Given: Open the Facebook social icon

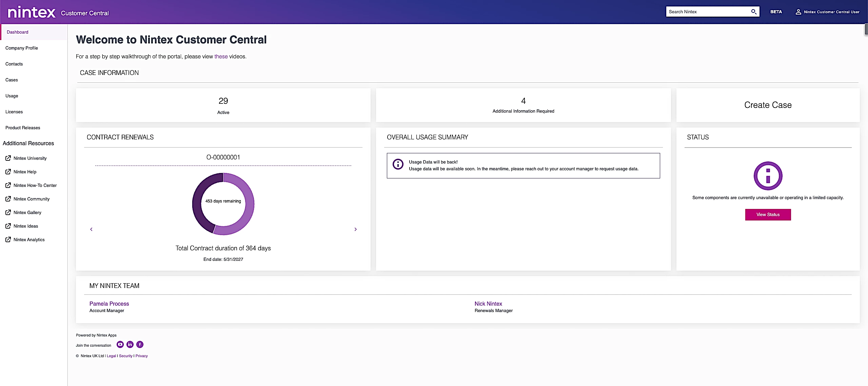Looking at the screenshot, I should (x=140, y=345).
